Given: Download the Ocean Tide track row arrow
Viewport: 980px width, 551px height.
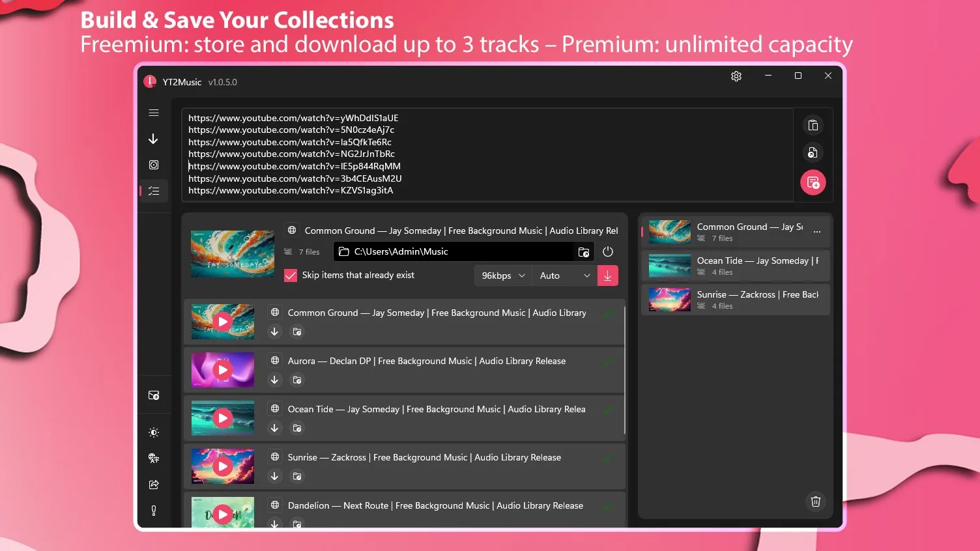Looking at the screenshot, I should point(274,428).
